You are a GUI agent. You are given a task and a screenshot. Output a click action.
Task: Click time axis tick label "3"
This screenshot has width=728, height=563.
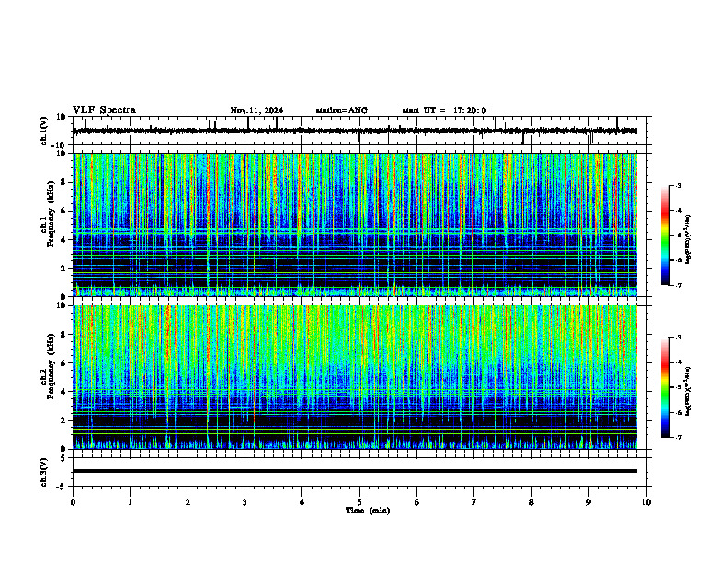pos(245,502)
